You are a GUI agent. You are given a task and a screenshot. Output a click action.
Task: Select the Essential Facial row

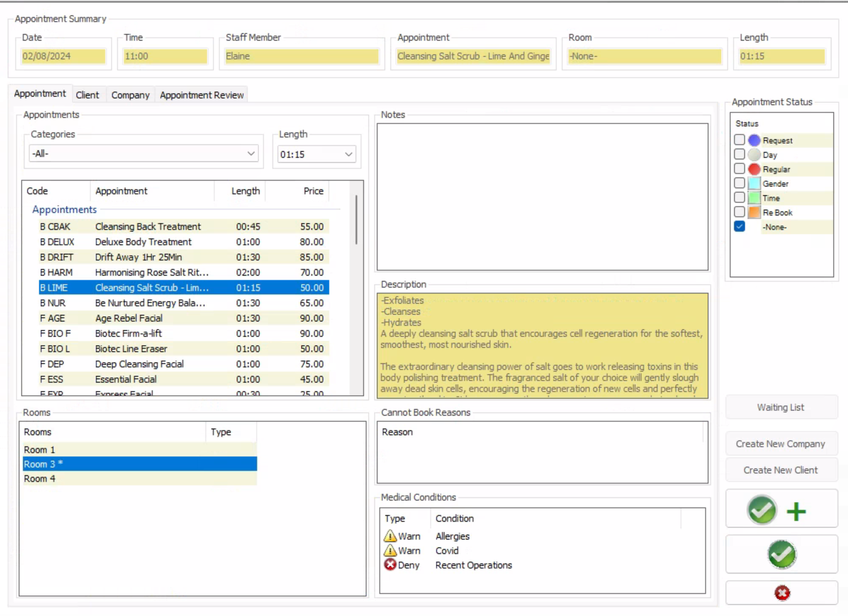pos(184,379)
